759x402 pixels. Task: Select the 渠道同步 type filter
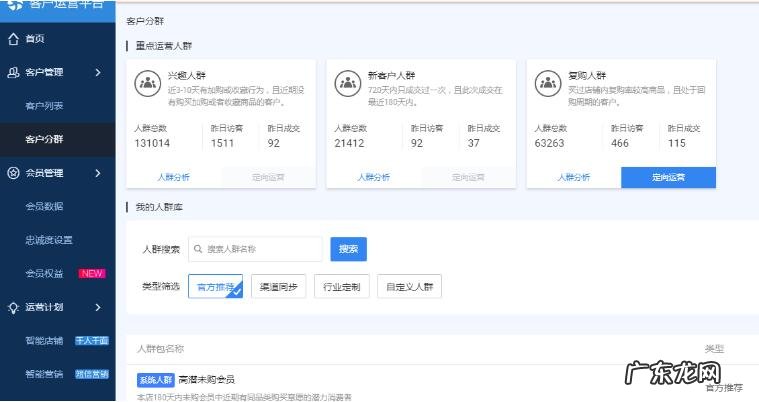278,287
